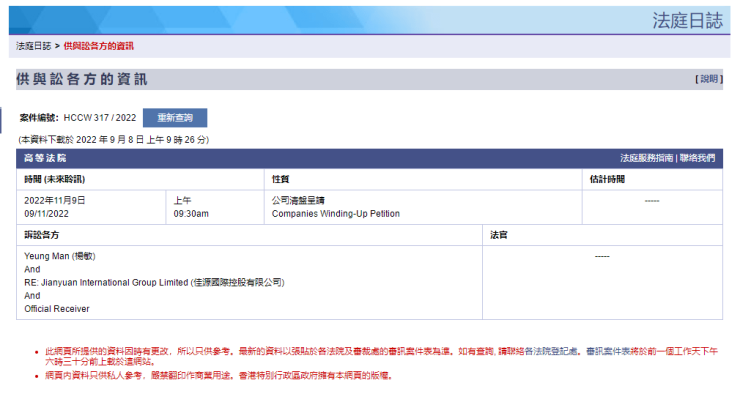This screenshot has height=402, width=740.
Task: Click the Companies Winding-Up Petition text
Action: [x=329, y=213]
